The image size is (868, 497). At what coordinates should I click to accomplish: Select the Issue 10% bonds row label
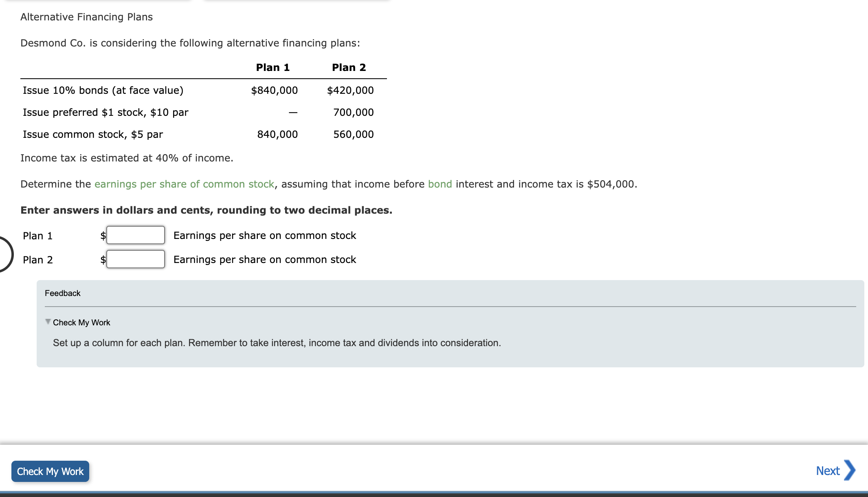[103, 90]
